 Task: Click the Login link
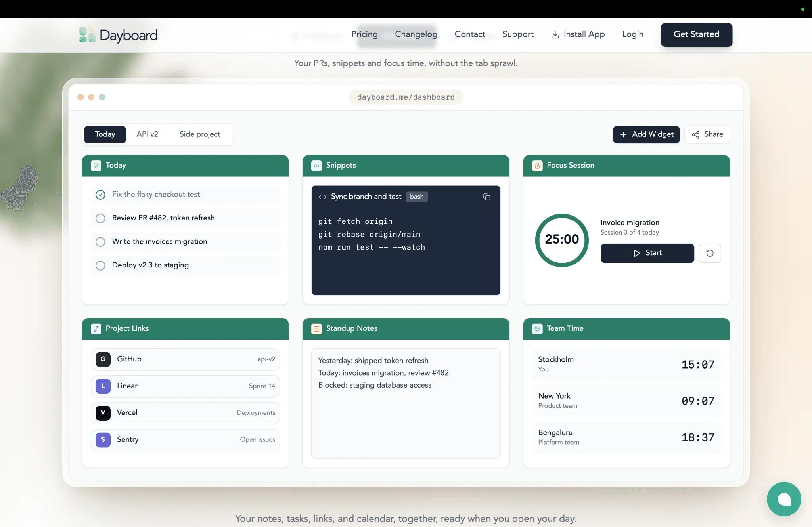point(632,34)
